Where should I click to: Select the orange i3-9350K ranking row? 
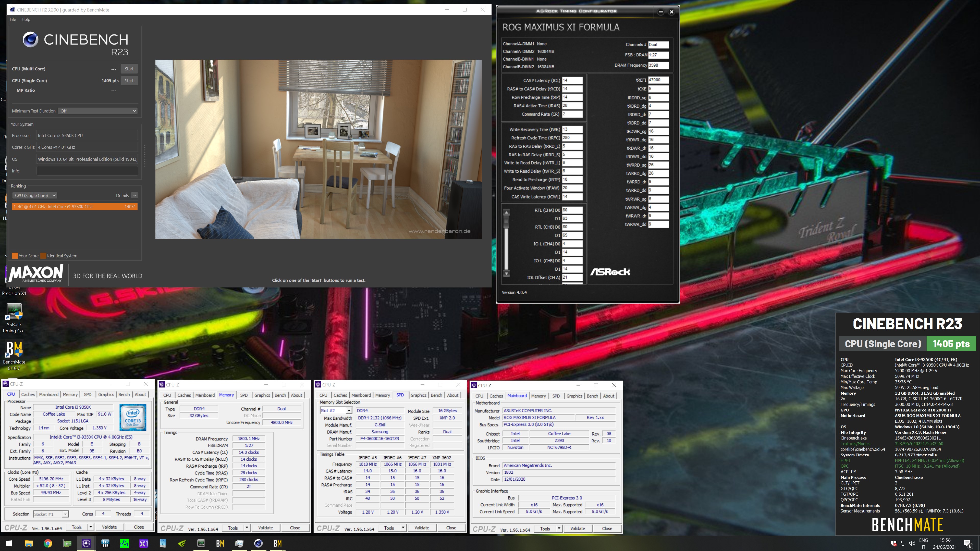tap(75, 206)
